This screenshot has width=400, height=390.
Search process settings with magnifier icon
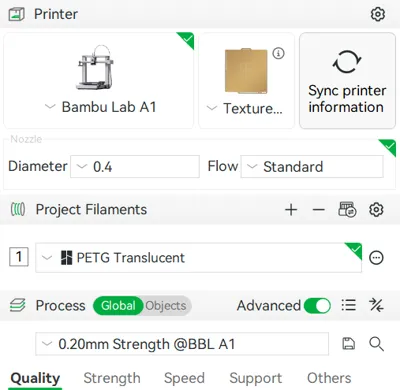pyautogui.click(x=376, y=344)
